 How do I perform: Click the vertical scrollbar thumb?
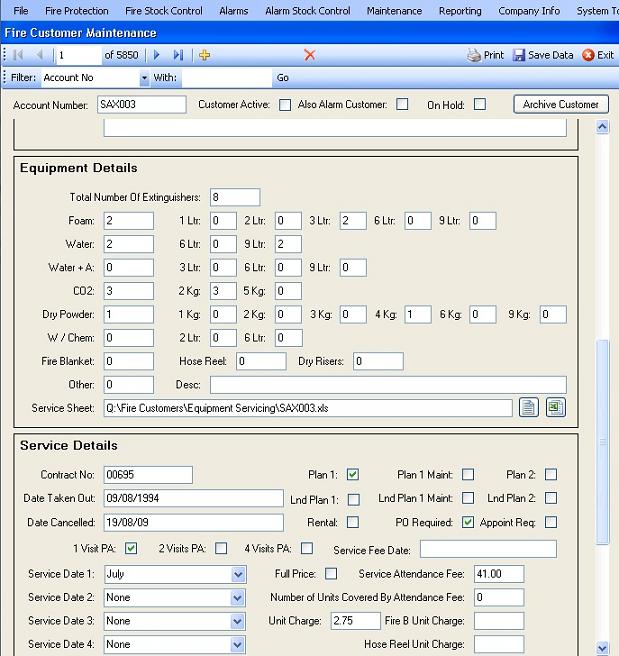pyautogui.click(x=602, y=440)
